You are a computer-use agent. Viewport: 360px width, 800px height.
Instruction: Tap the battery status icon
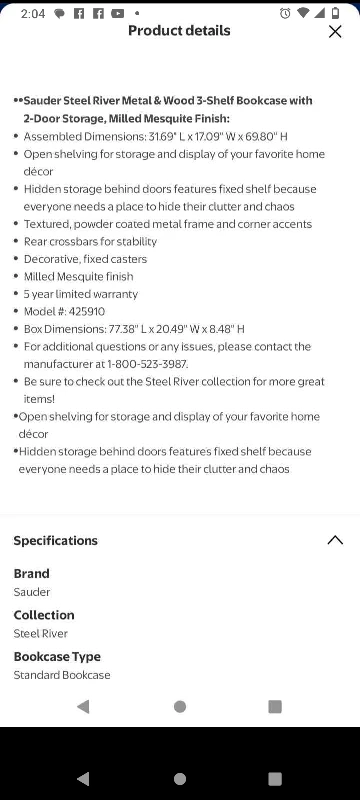point(336,13)
